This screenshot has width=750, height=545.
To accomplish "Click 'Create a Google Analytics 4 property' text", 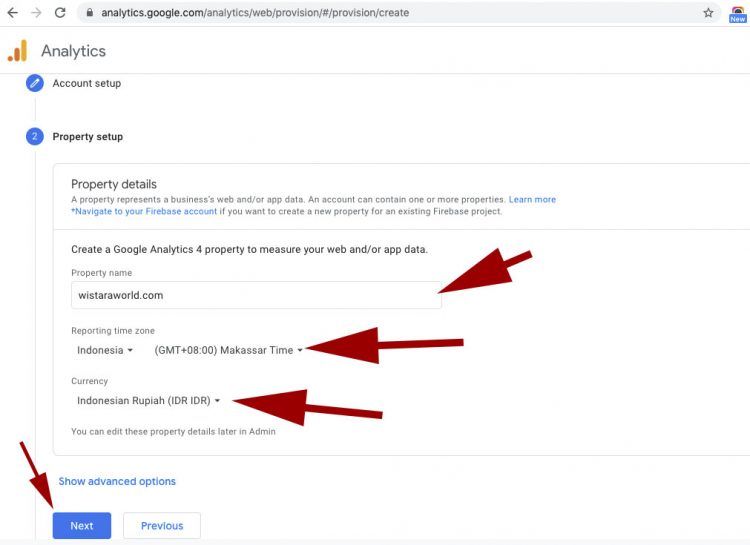I will pos(249,249).
